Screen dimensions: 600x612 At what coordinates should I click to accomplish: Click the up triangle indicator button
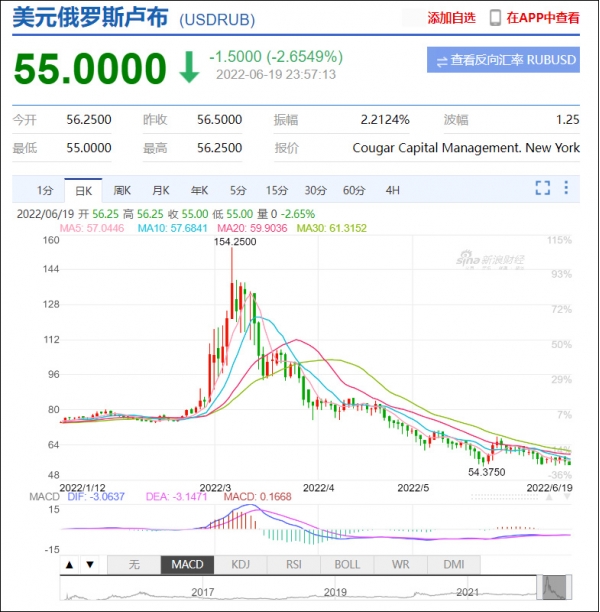pyautogui.click(x=69, y=565)
